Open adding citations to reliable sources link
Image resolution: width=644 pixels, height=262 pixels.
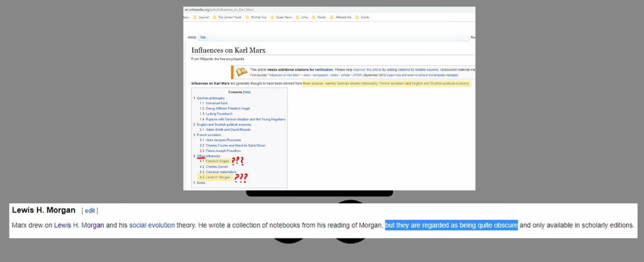click(x=413, y=70)
